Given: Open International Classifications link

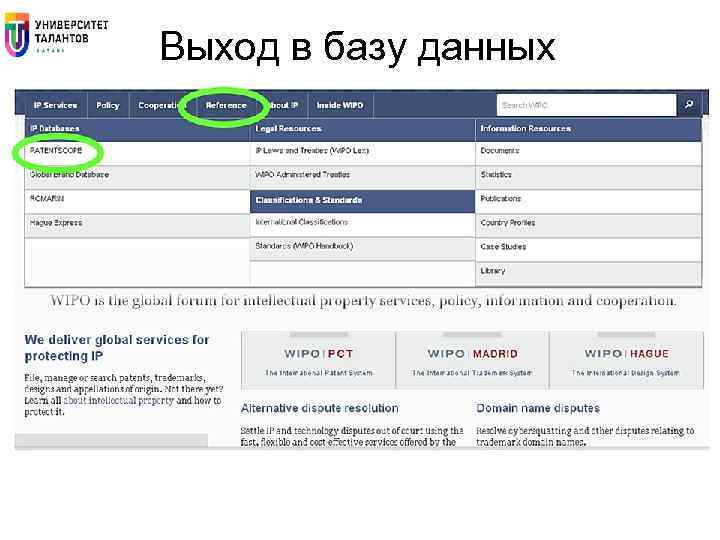Looking at the screenshot, I should (x=302, y=222).
